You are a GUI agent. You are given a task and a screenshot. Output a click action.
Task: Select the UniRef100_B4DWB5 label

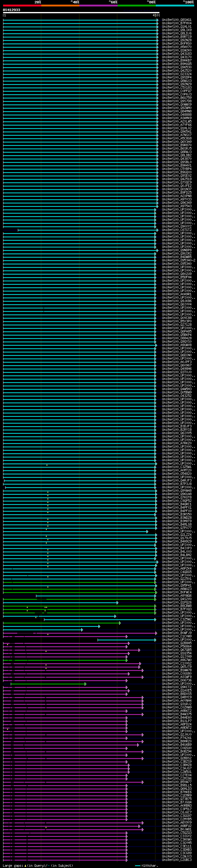(177, 257)
